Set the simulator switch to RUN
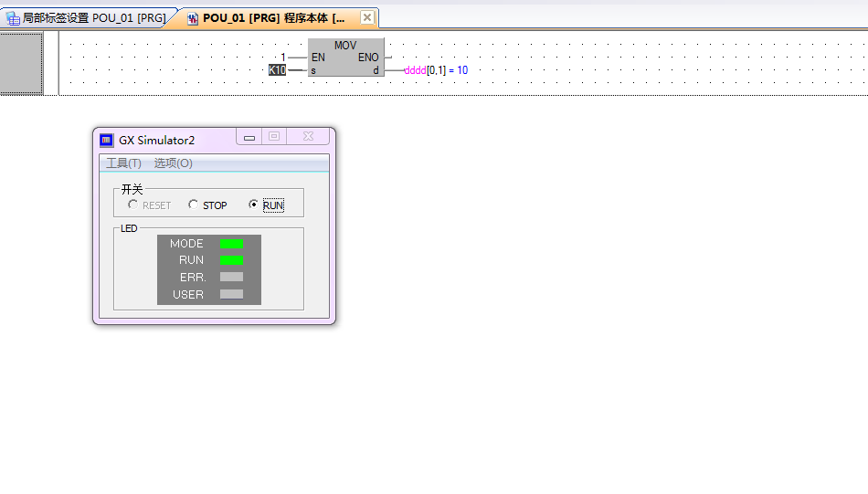This screenshot has height=494, width=868. 254,205
